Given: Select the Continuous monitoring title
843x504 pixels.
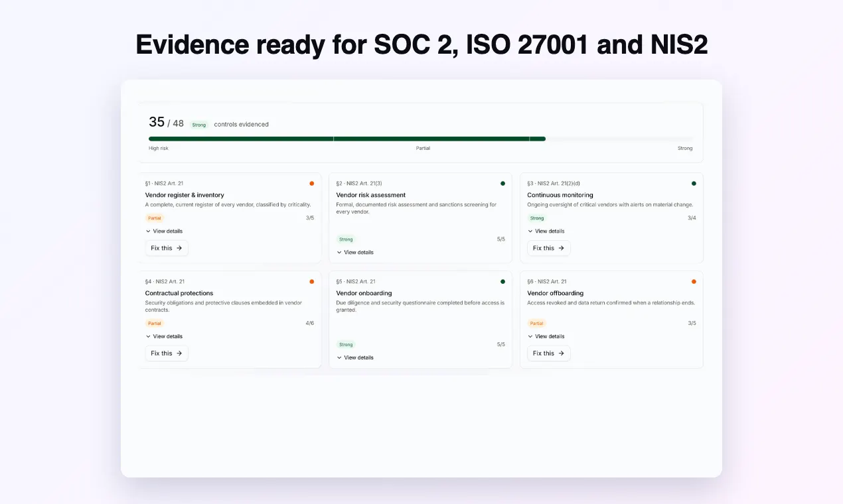Looking at the screenshot, I should pos(560,195).
